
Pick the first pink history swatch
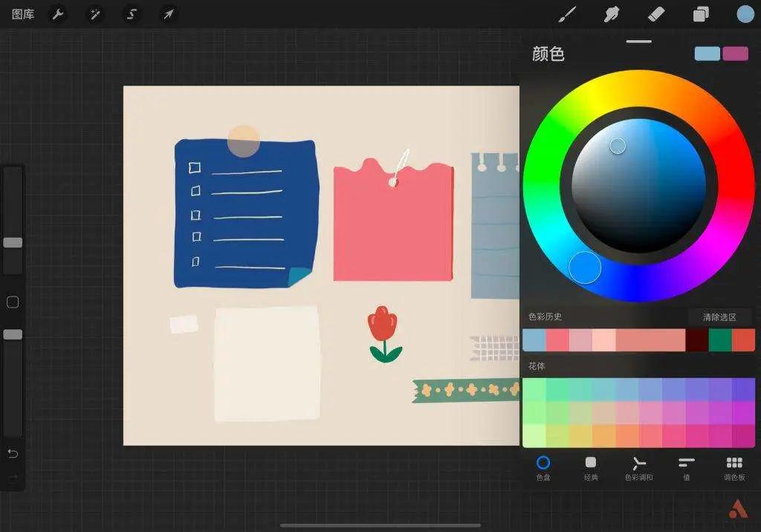(557, 340)
